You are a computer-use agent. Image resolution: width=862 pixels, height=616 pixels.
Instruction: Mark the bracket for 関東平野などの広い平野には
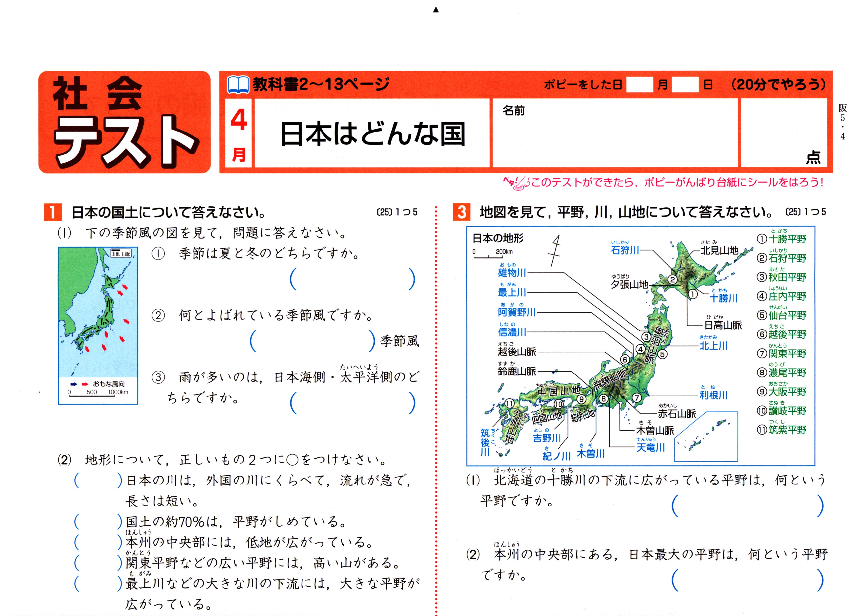98,563
